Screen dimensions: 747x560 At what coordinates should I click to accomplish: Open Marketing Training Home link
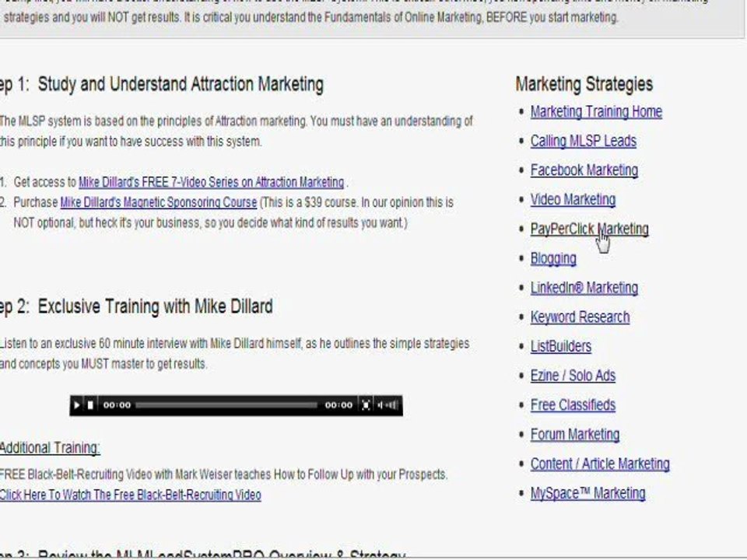tap(596, 112)
